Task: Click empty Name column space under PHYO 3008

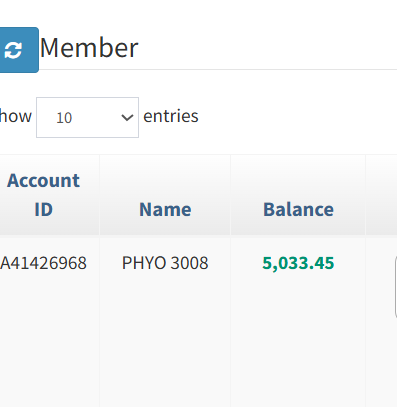Action: (x=165, y=333)
